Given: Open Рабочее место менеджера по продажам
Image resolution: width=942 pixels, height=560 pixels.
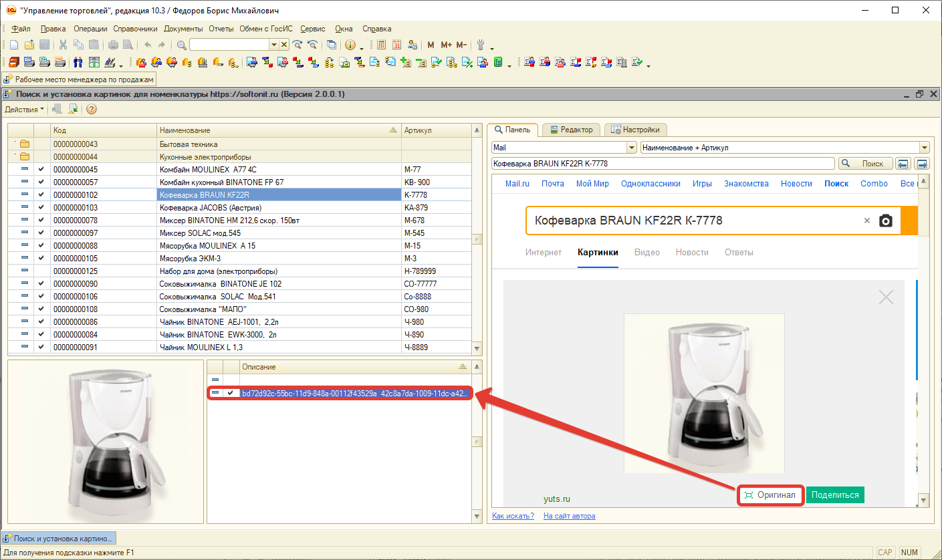Looking at the screenshot, I should point(80,80).
